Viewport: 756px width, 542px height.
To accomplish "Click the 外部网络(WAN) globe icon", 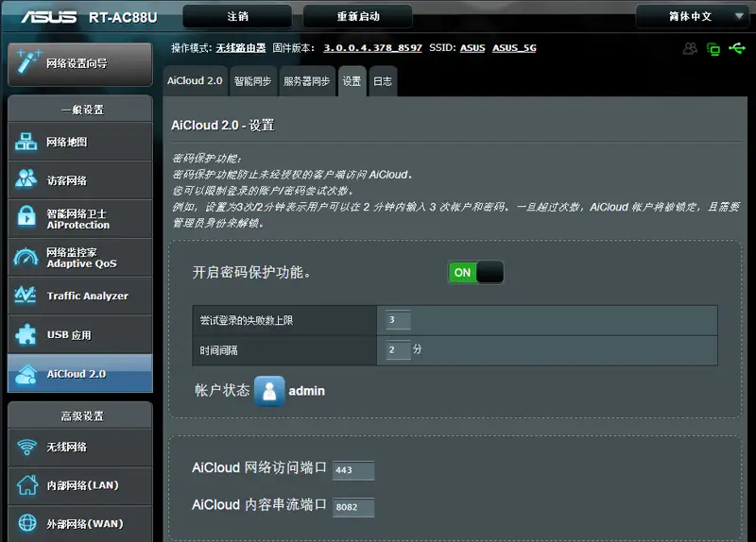I will click(27, 523).
